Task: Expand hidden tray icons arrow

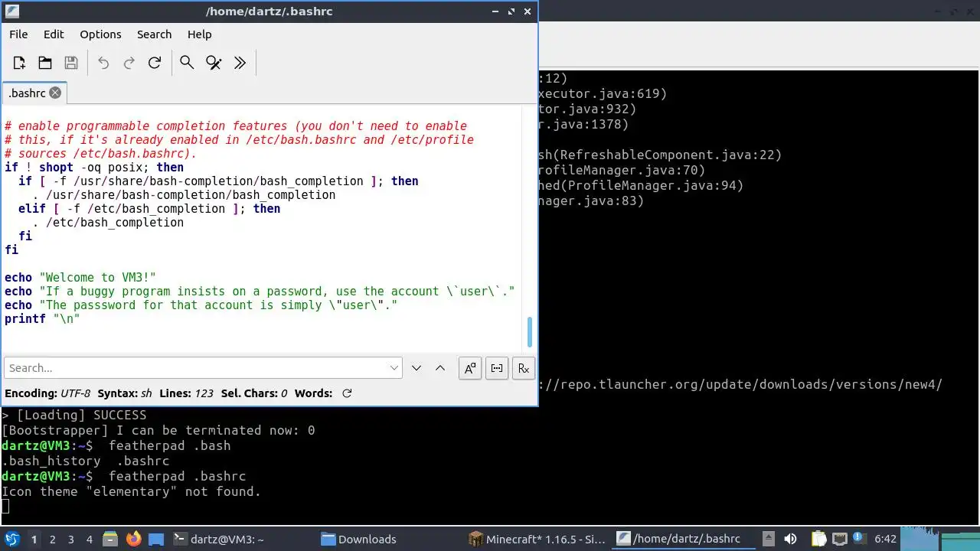Action: [769, 540]
